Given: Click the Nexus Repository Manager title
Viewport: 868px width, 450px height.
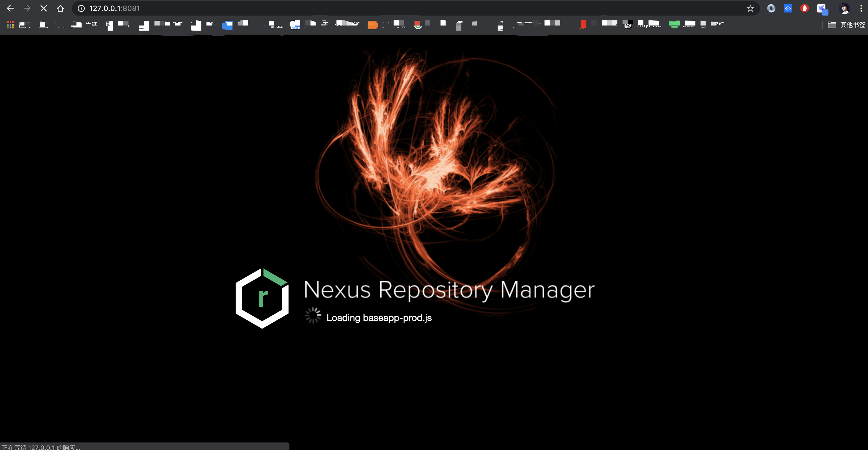Looking at the screenshot, I should [x=449, y=289].
